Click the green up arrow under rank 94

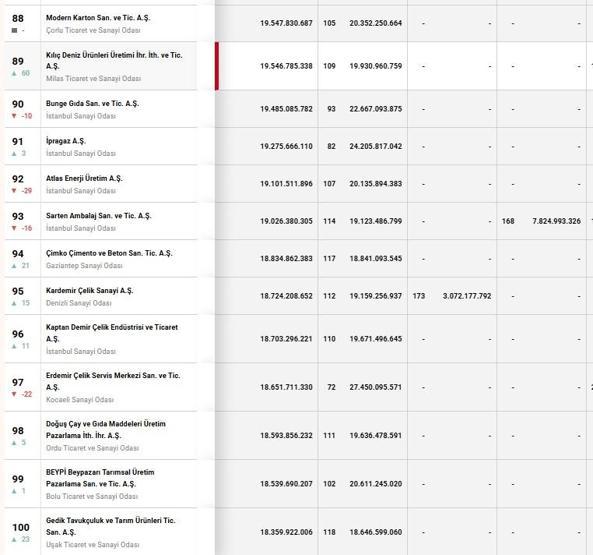(x=14, y=266)
